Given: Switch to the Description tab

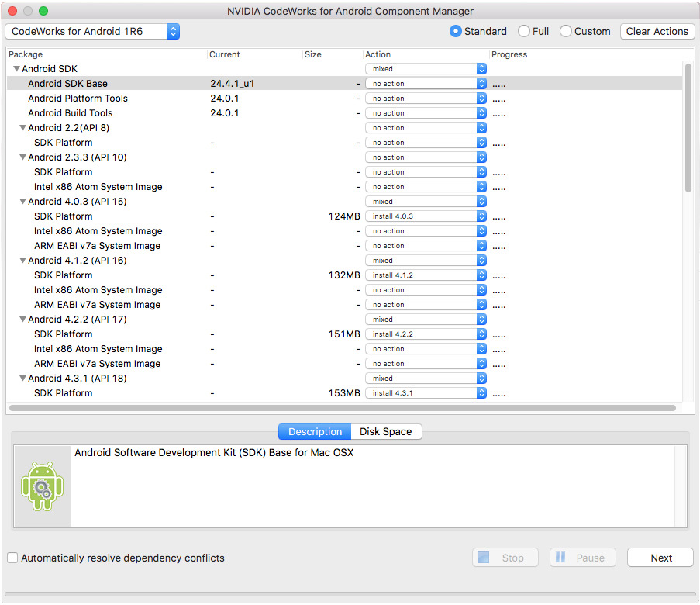Looking at the screenshot, I should point(314,431).
